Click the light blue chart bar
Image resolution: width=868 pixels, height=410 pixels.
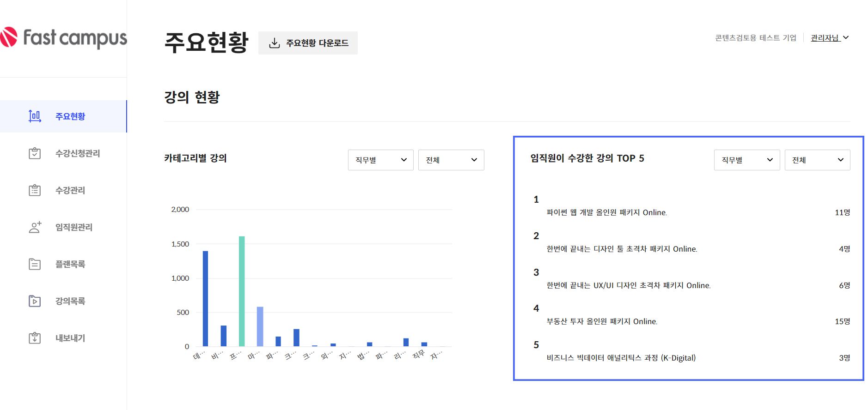[x=260, y=326]
